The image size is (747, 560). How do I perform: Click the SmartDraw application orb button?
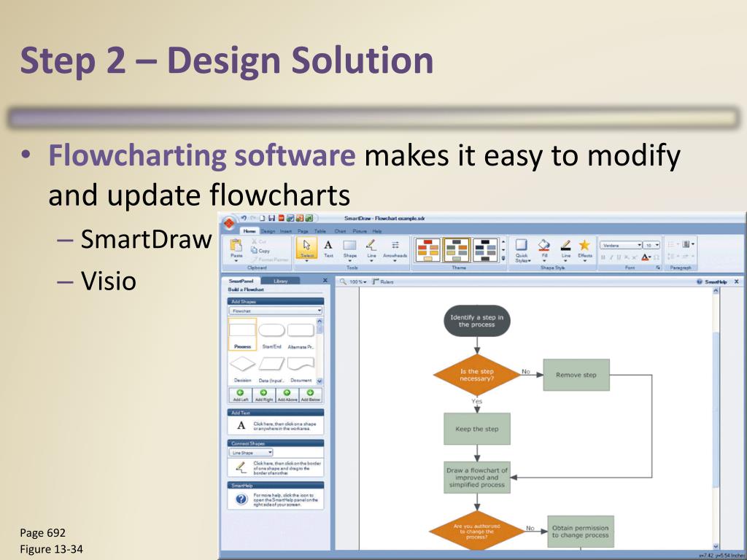[x=228, y=224]
